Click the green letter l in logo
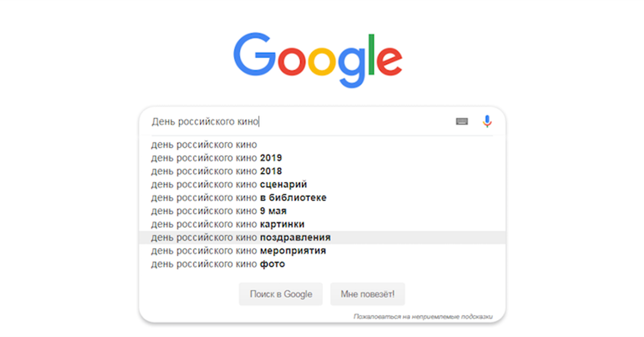Viewport: 644px width, 337px height. (370, 54)
